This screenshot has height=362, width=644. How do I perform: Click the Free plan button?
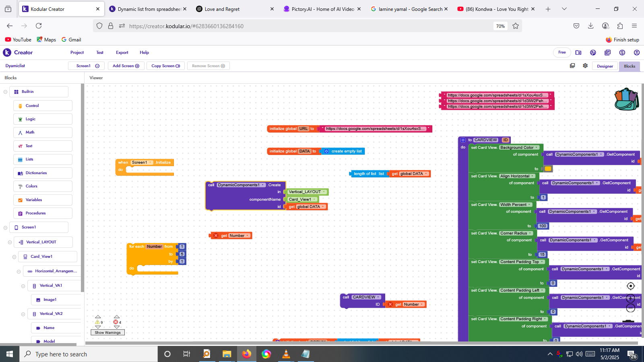point(562,52)
